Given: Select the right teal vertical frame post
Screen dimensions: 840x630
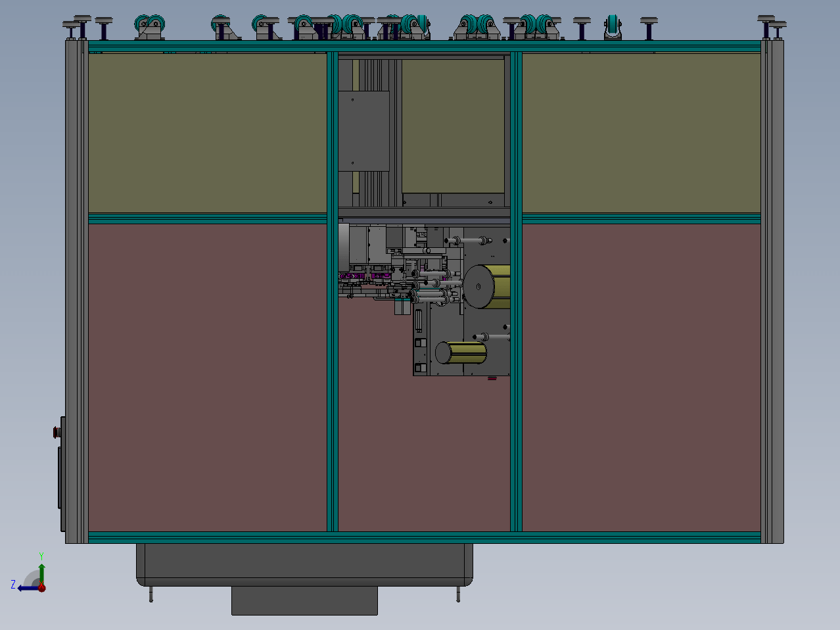Looking at the screenshot, I should coord(517,291).
